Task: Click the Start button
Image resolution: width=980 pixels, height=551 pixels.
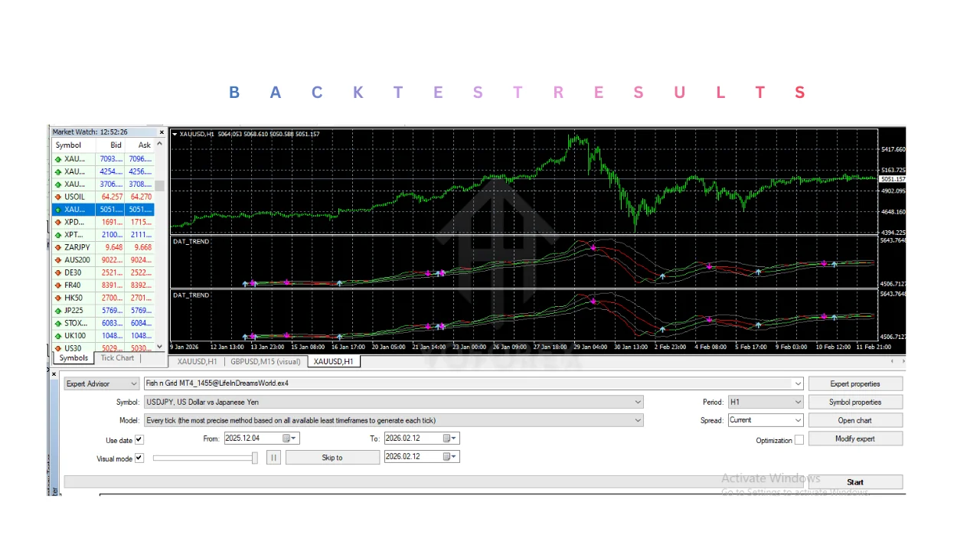Action: click(854, 482)
